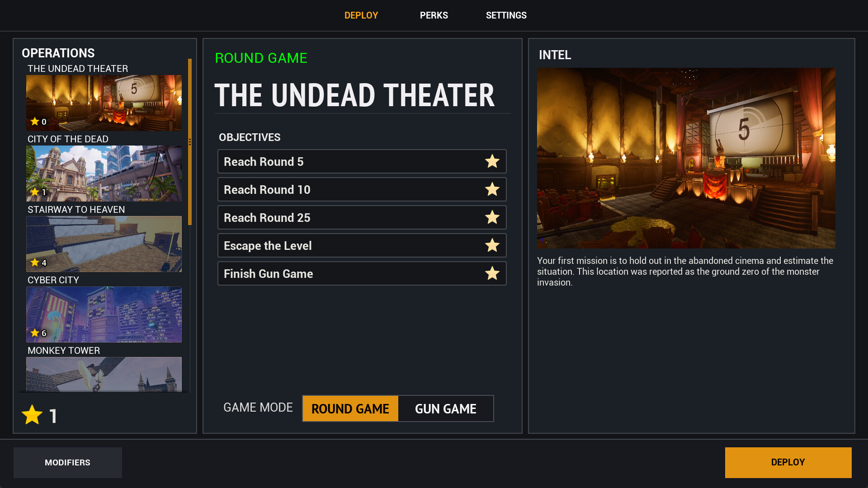Click the THE UNDEAD THEATER label in operations list
The image size is (868, 488).
pos(78,69)
